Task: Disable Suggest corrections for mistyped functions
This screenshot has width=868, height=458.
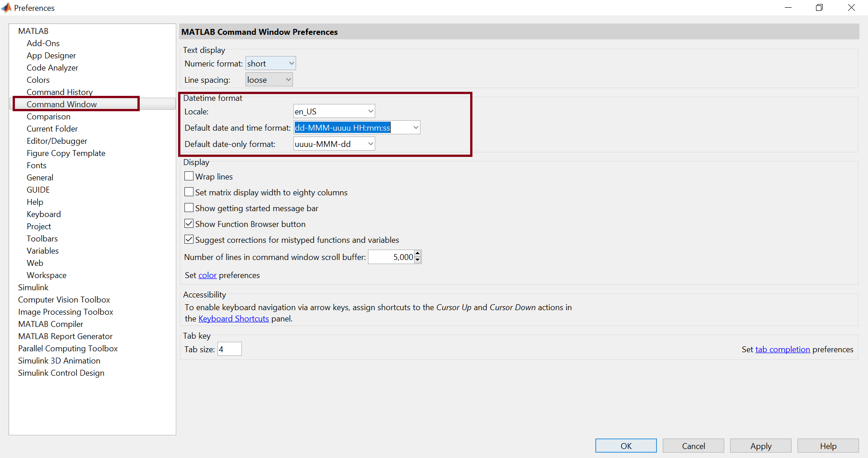Action: coord(189,240)
